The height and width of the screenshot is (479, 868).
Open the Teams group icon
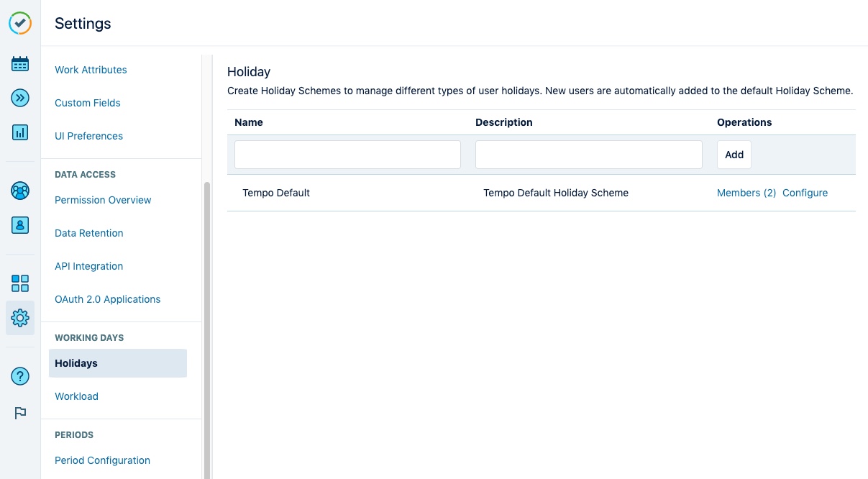coord(20,191)
